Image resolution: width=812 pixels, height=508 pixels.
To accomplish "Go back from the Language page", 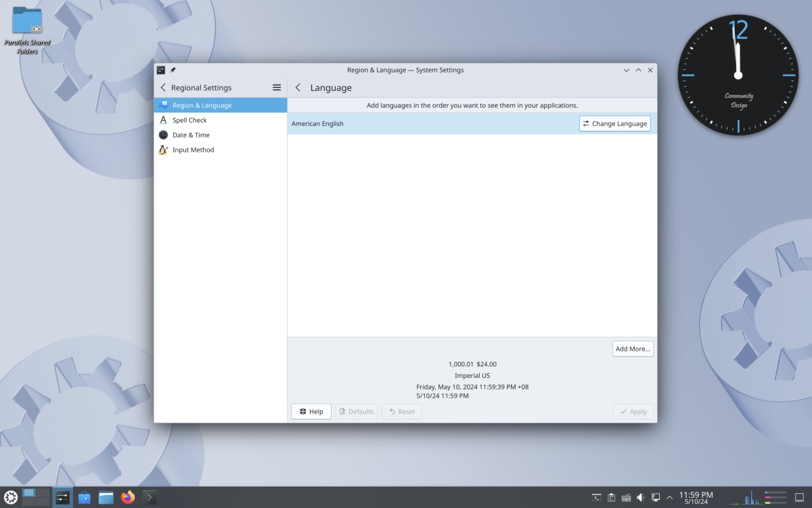I will (x=298, y=87).
